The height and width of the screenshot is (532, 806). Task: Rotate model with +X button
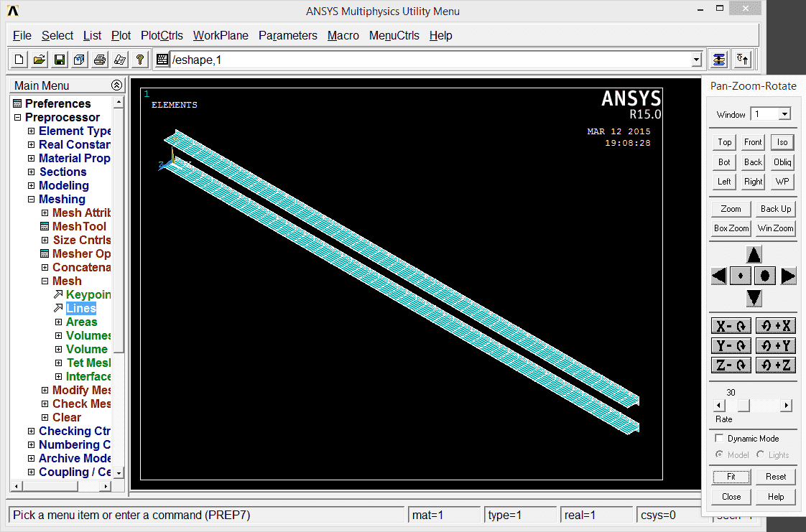coord(776,325)
